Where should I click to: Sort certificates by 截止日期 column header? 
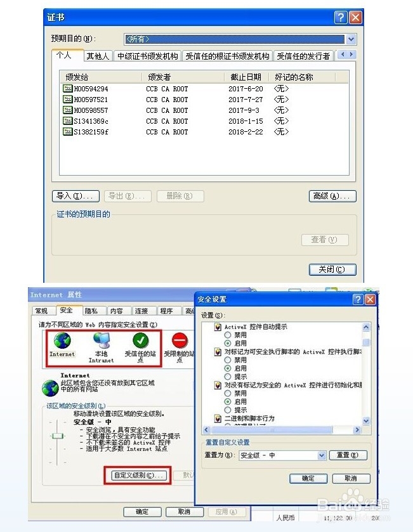pos(247,77)
